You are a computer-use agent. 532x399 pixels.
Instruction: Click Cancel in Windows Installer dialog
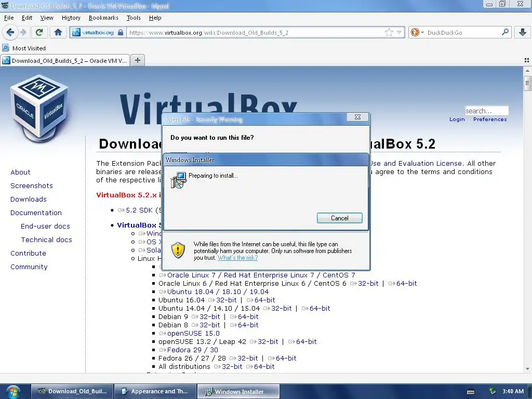point(340,218)
